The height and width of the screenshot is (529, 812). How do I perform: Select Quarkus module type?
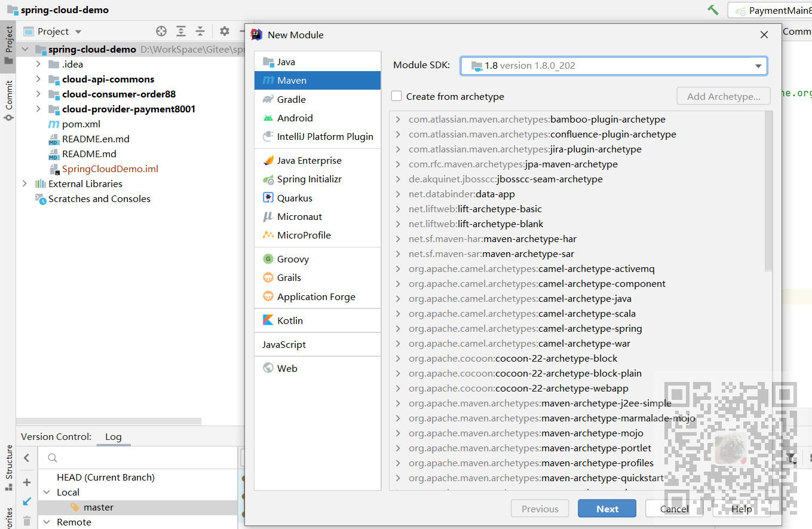pyautogui.click(x=295, y=198)
